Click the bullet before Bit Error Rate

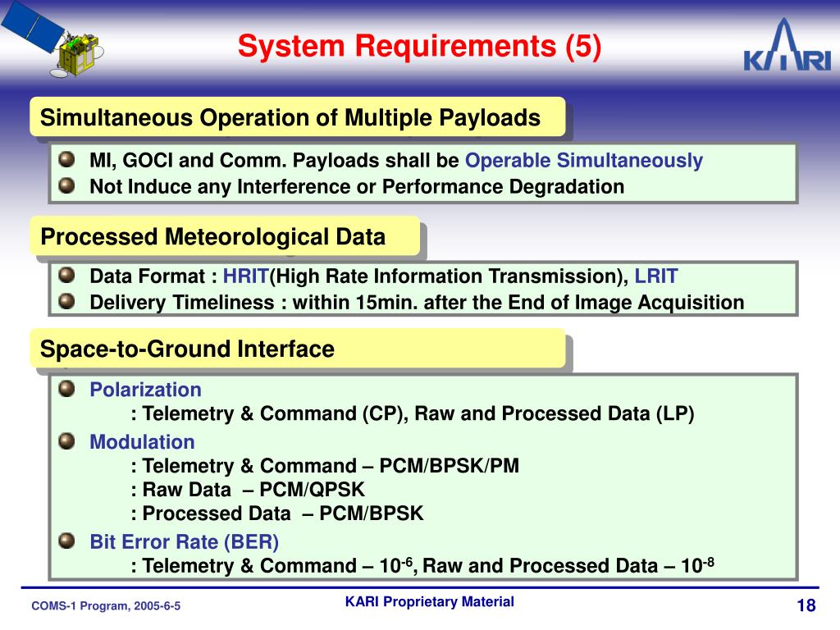tap(66, 541)
